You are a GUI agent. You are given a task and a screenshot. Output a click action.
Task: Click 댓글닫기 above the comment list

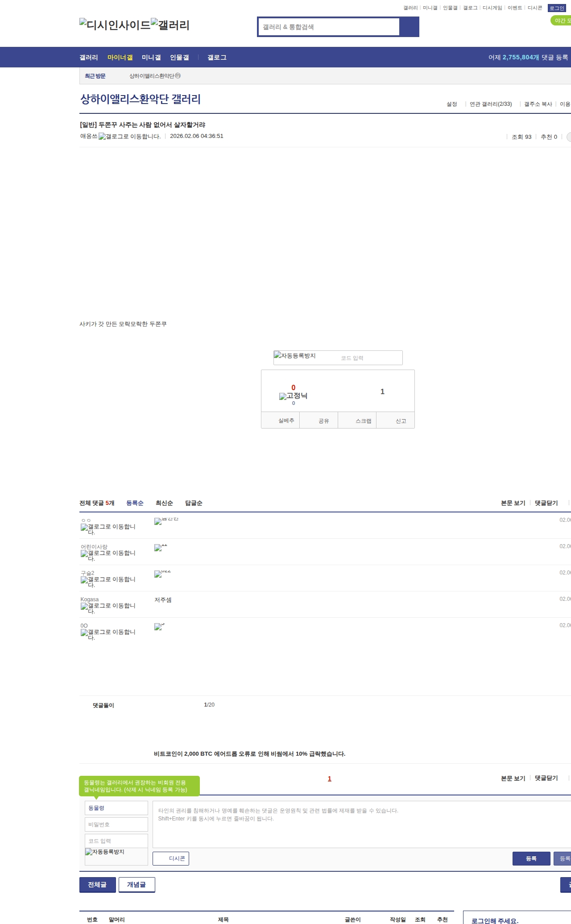546,503
